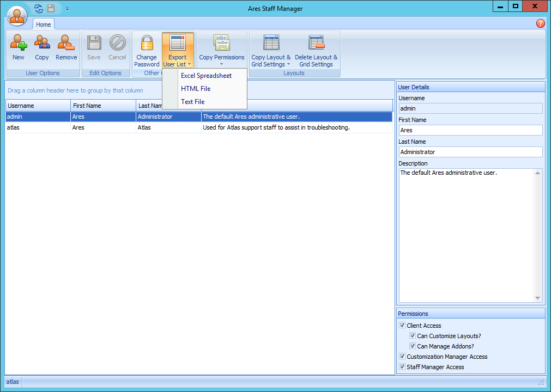Choose Excel Spreadsheet from export menu

[206, 76]
